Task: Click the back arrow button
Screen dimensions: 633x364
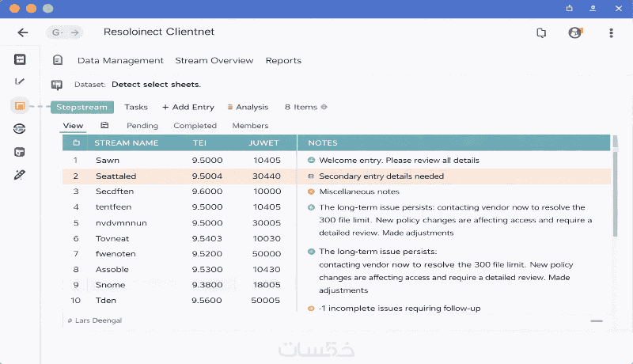Action: 23,32
